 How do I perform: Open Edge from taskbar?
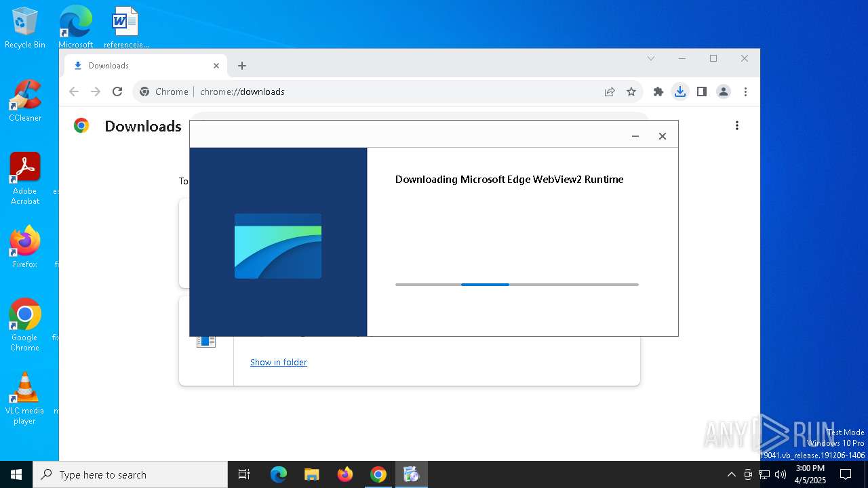coord(279,474)
